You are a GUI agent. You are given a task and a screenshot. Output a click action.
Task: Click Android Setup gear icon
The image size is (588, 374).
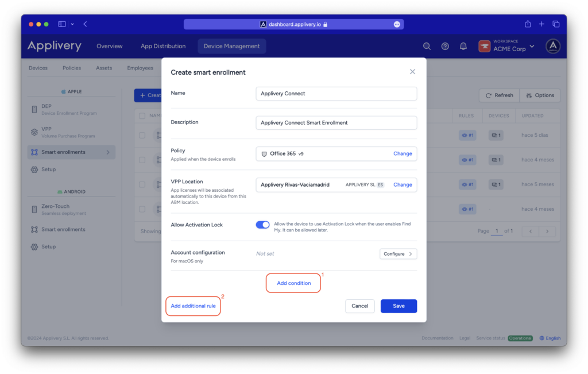[34, 247]
